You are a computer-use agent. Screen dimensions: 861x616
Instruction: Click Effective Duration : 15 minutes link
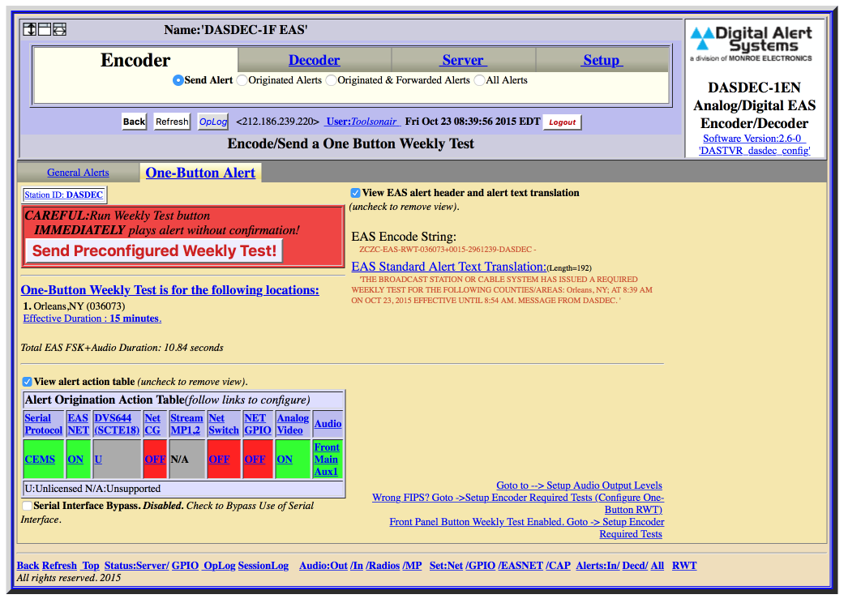92,319
